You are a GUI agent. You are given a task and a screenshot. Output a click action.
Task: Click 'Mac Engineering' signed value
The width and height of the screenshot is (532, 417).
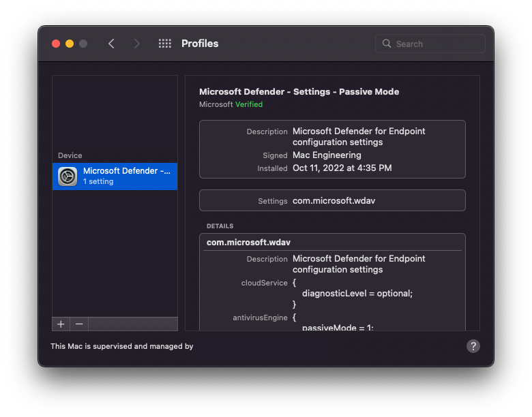click(x=327, y=155)
